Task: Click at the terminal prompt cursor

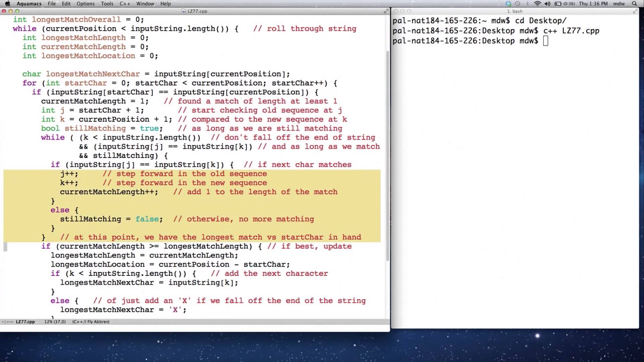Action: [x=545, y=41]
